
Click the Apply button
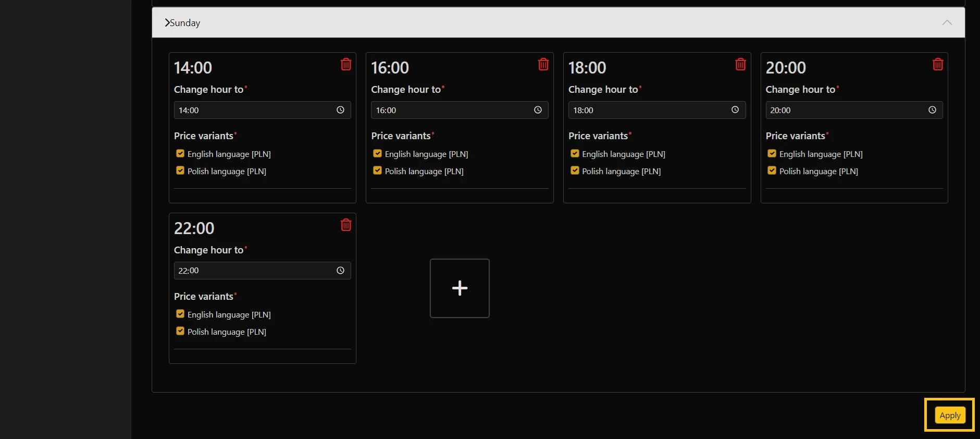[950, 415]
